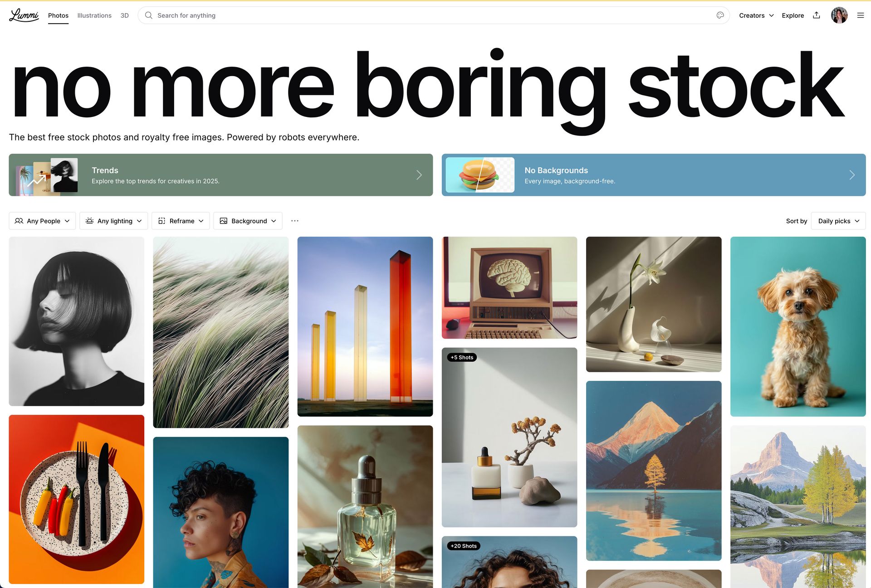The image size is (871, 588).
Task: Click the +20 Shots badge
Action: click(464, 546)
